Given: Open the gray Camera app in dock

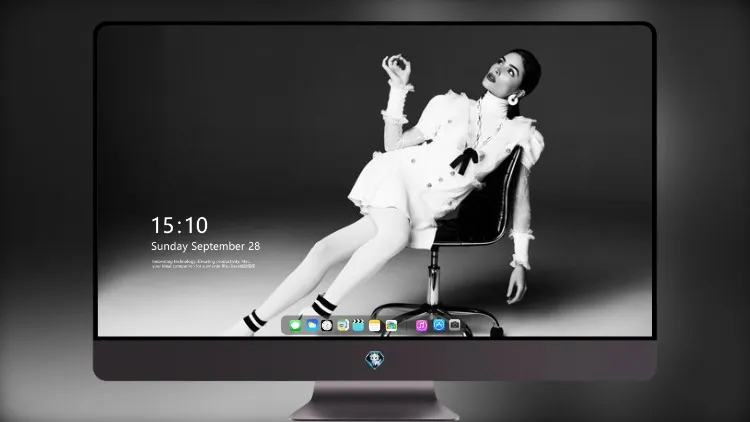Looking at the screenshot, I should (x=455, y=325).
